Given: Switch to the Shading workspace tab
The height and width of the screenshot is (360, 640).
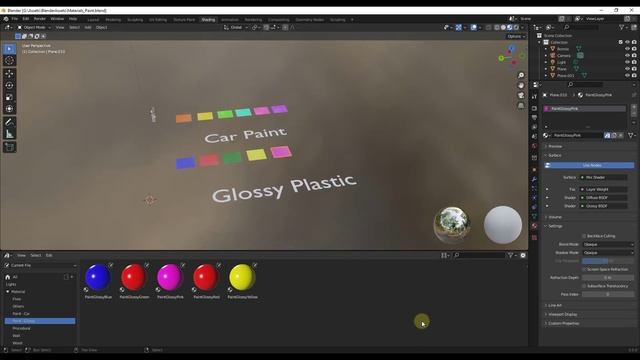Looking at the screenshot, I should point(208,20).
